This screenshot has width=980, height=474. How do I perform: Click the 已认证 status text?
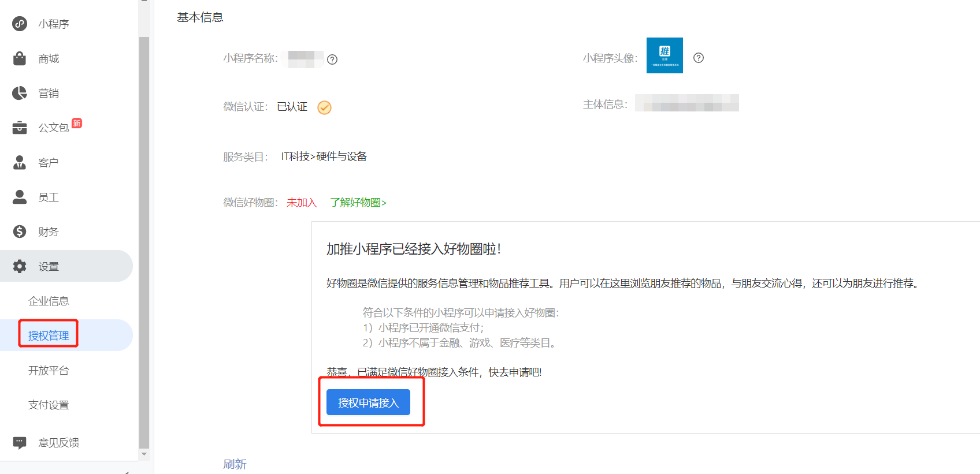[x=292, y=107]
